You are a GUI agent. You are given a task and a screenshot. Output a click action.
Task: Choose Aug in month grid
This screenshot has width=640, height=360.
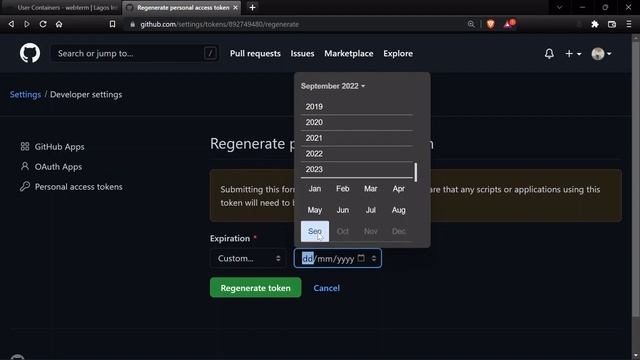pyautogui.click(x=399, y=210)
